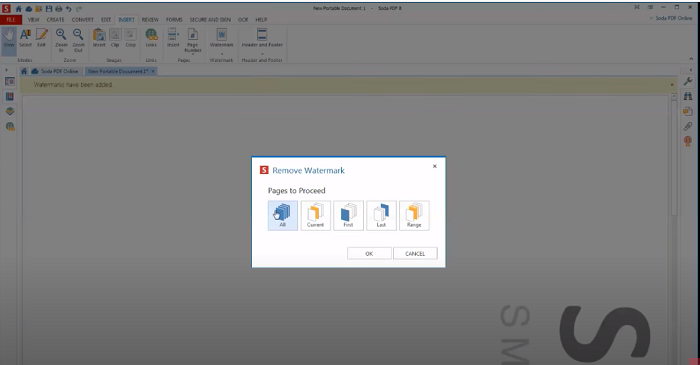The width and height of the screenshot is (700, 365).
Task: Activate the Edit pencil mode
Action: coord(42,38)
